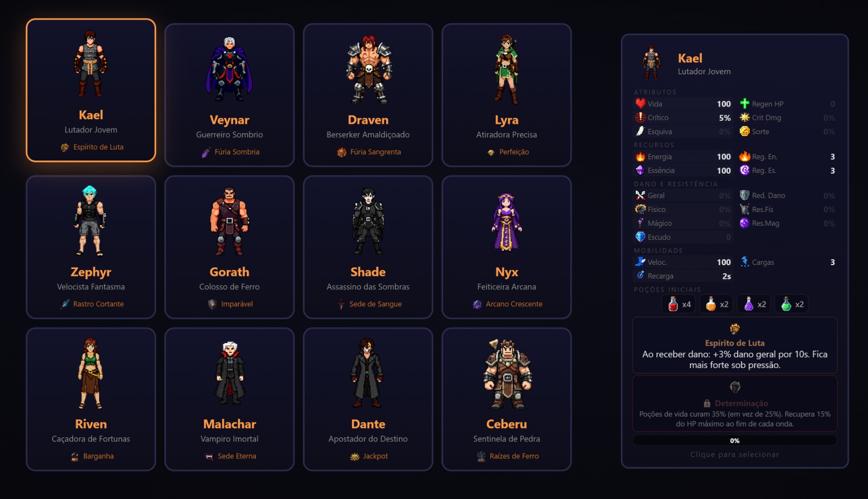Click the red health potion icon
This screenshot has height=499, width=868.
tap(673, 304)
